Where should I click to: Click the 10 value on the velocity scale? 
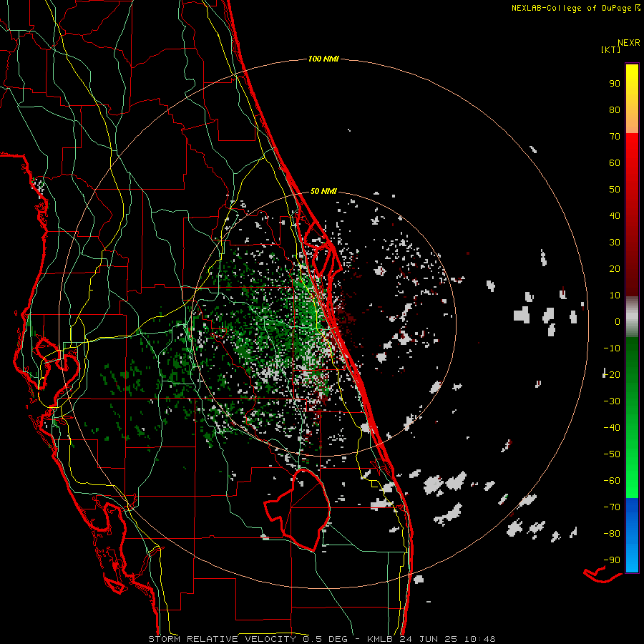coord(615,296)
